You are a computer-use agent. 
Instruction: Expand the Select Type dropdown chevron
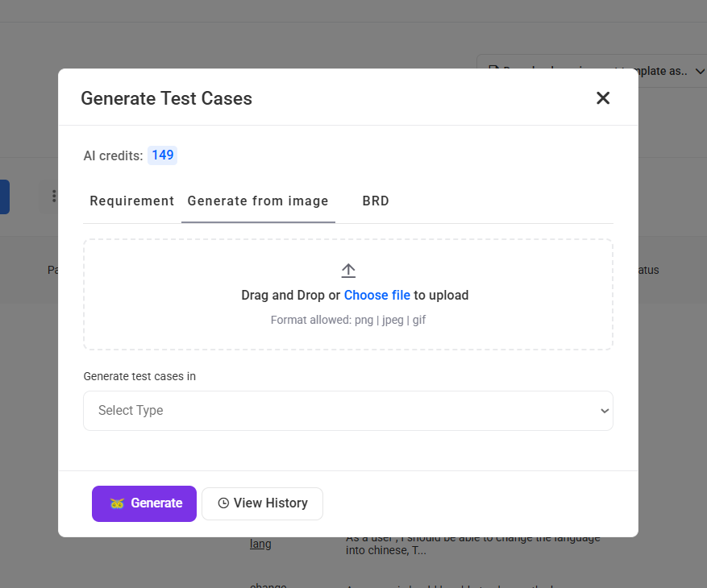click(x=605, y=411)
